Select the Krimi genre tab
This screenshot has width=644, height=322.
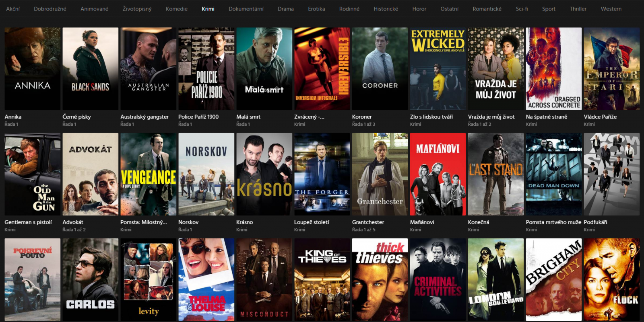pos(208,9)
